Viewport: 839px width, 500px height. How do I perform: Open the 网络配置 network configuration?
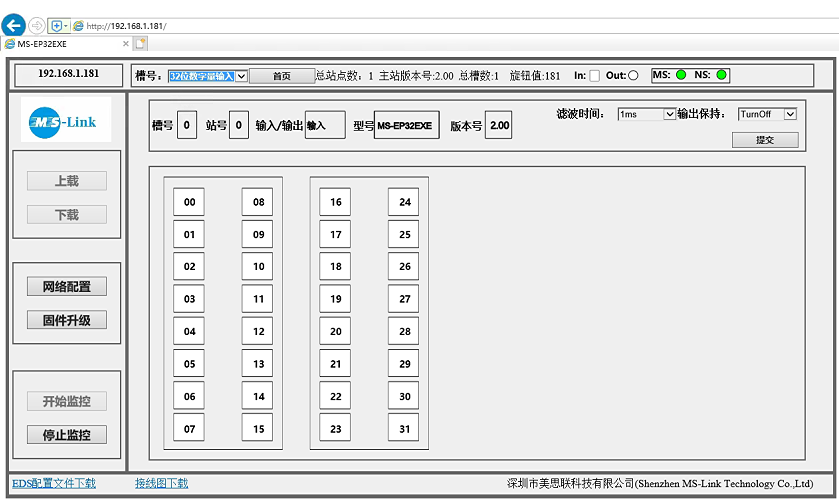(x=67, y=287)
